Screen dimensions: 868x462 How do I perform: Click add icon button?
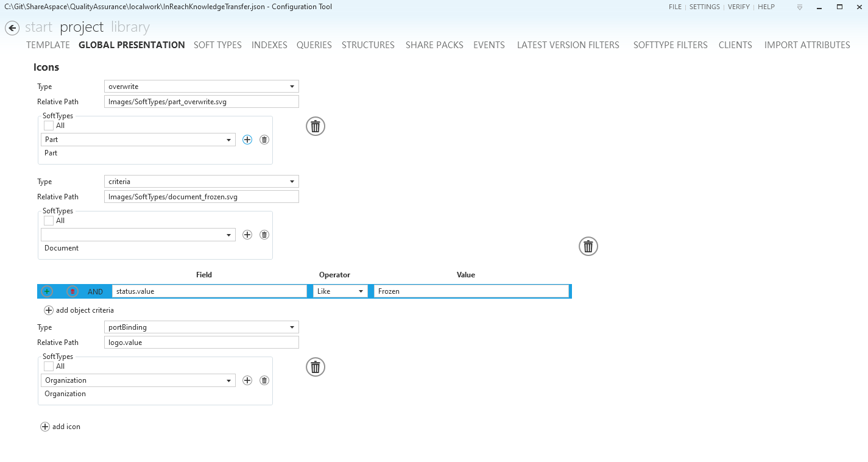coord(60,427)
